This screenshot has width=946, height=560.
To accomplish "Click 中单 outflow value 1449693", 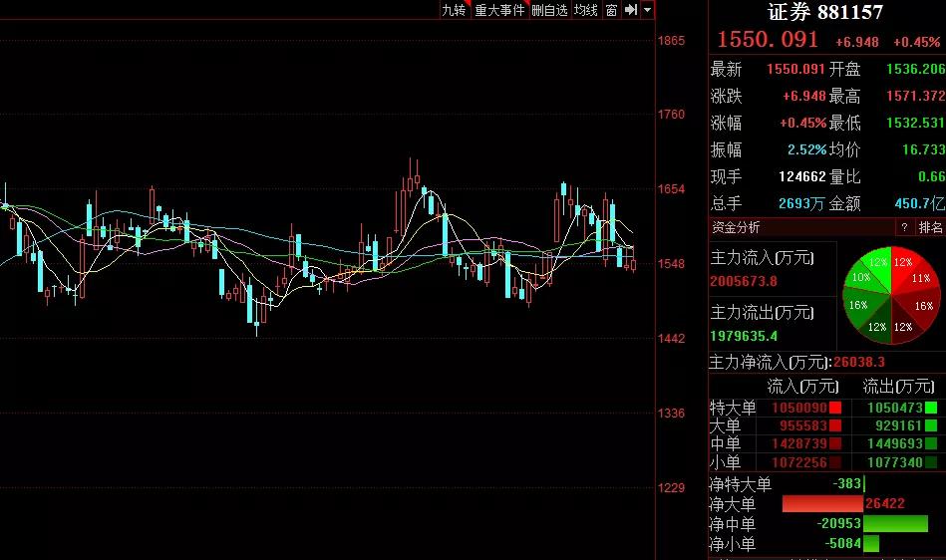I will 895,444.
